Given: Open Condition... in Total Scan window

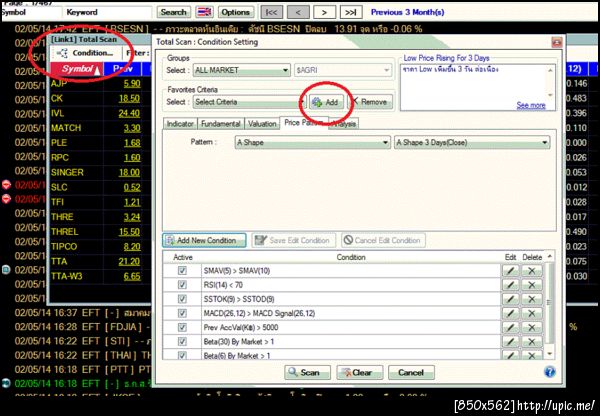Looking at the screenshot, I should [86, 53].
